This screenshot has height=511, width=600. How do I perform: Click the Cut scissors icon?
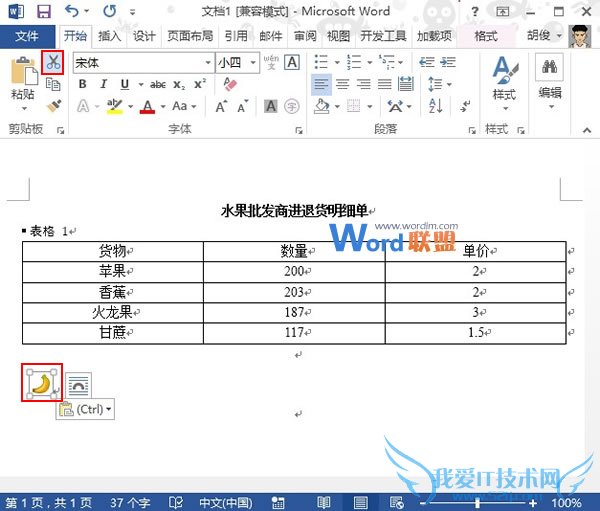point(53,62)
